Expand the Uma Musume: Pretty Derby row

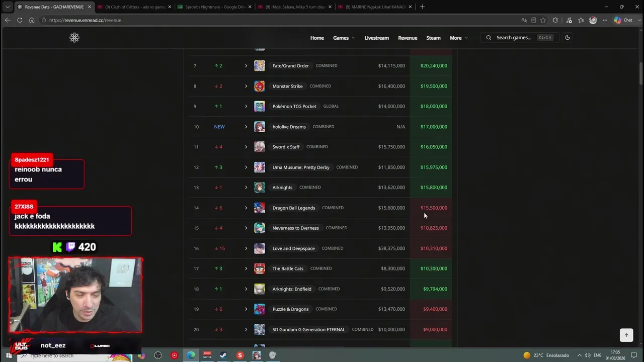[246, 167]
